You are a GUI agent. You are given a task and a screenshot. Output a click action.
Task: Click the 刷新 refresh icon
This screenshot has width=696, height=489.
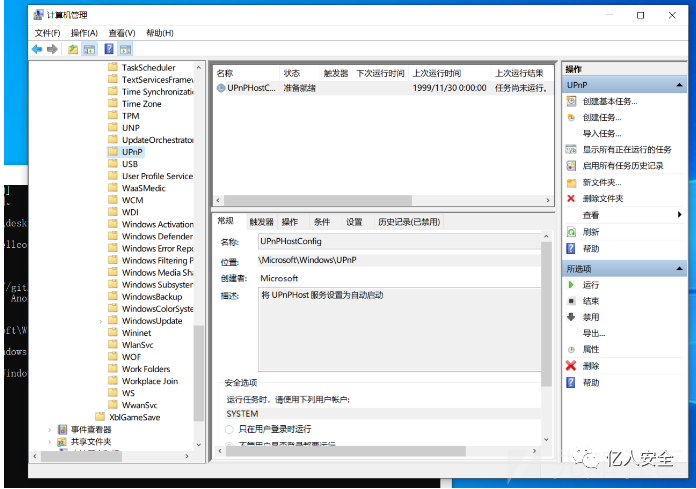tap(571, 232)
